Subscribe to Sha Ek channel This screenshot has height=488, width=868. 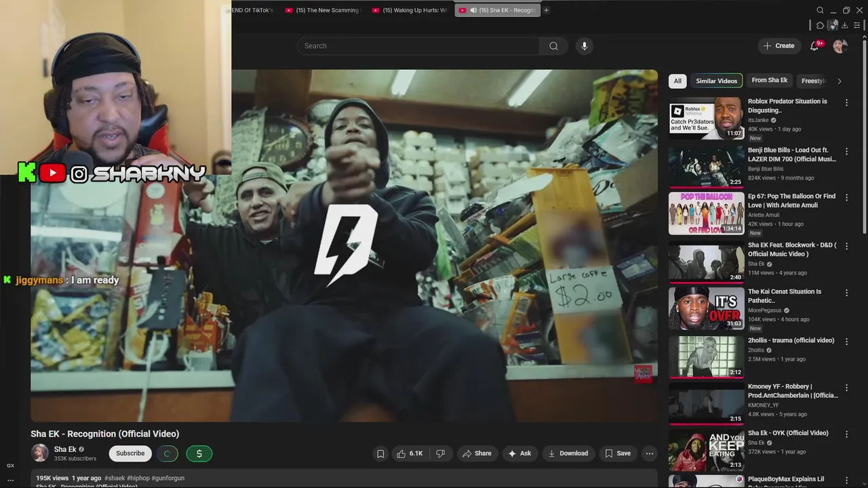point(130,453)
